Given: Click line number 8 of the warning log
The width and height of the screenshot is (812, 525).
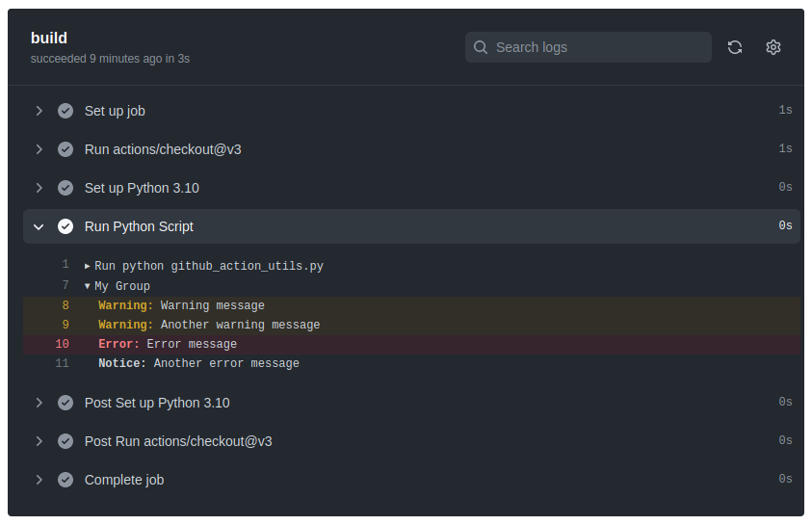Looking at the screenshot, I should click(x=65, y=305).
